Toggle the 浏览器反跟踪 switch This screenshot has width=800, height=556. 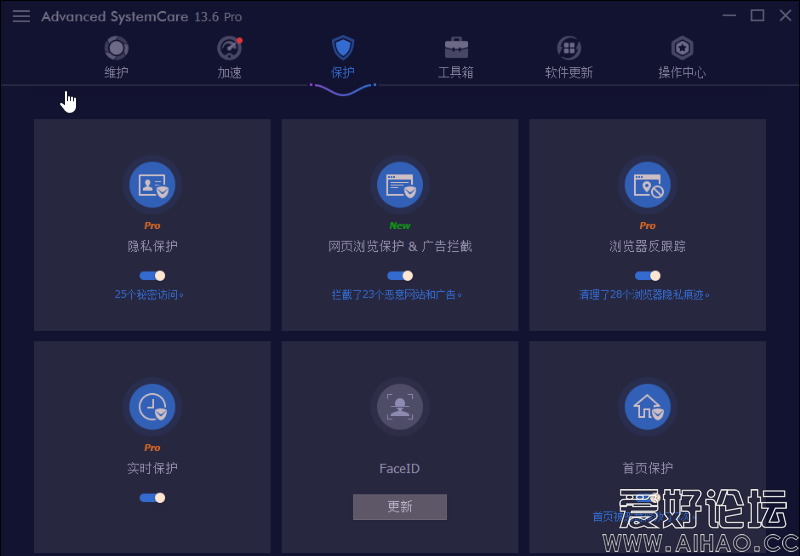[647, 275]
